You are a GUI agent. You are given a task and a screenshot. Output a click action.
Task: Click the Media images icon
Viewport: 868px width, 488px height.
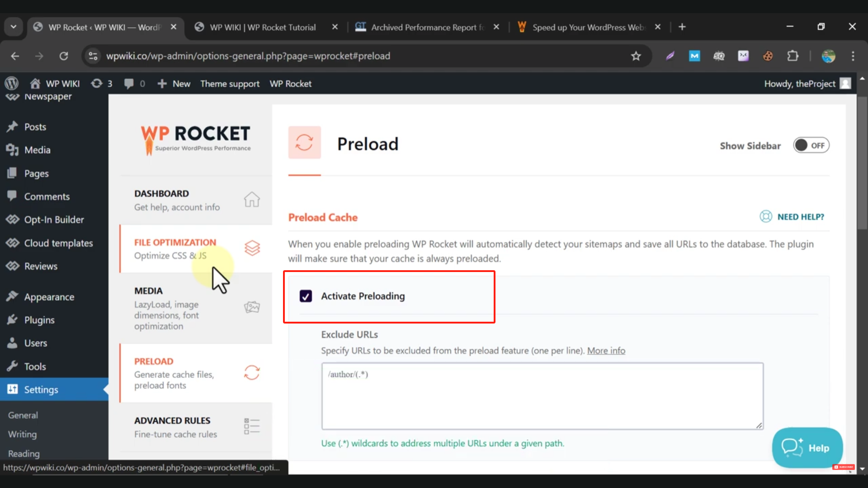point(252,307)
